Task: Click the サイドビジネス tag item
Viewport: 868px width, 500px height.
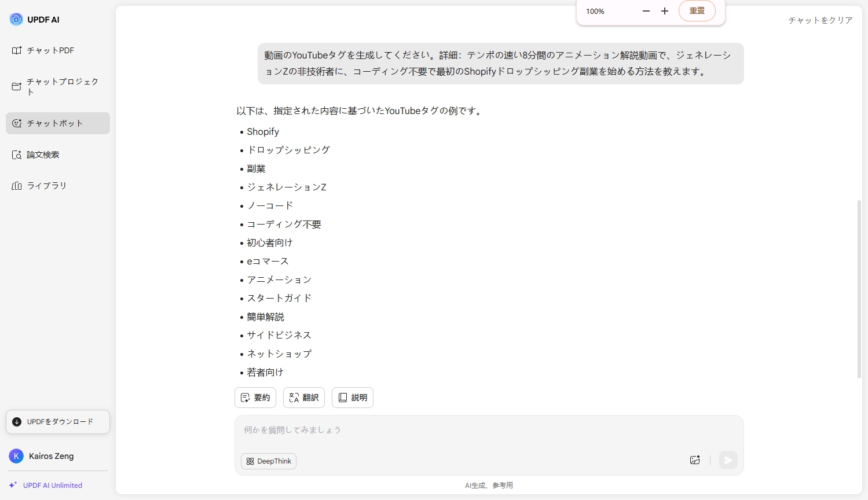Action: click(279, 335)
